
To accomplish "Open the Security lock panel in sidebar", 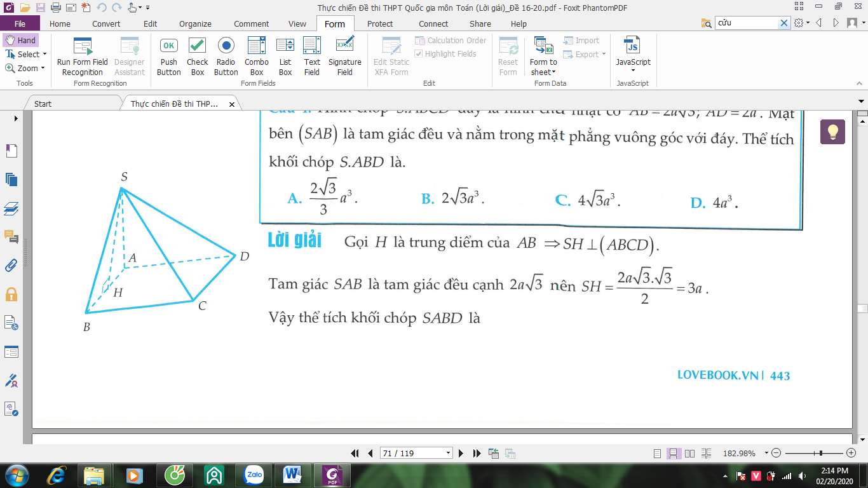I will [x=11, y=294].
